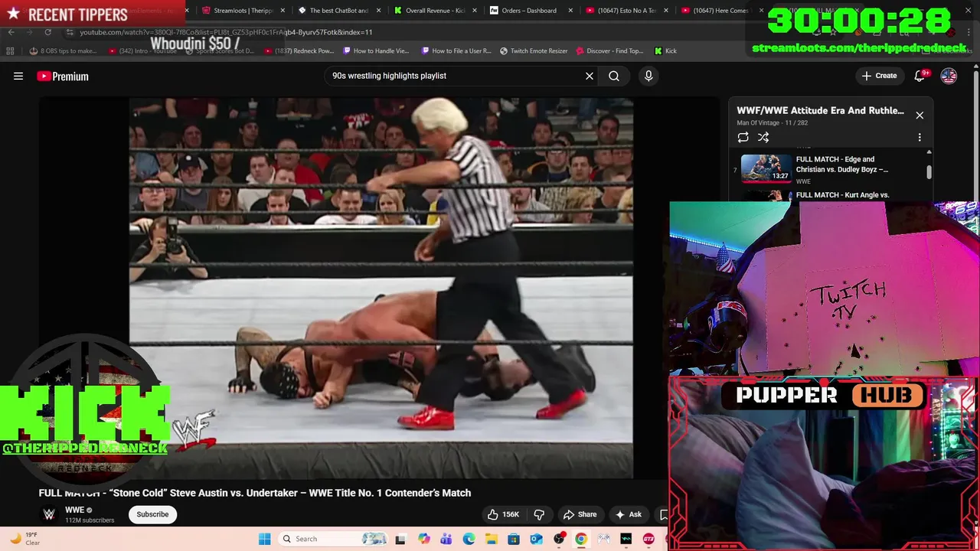
Task: Open Outlook from the taskbar
Action: pyautogui.click(x=536, y=539)
